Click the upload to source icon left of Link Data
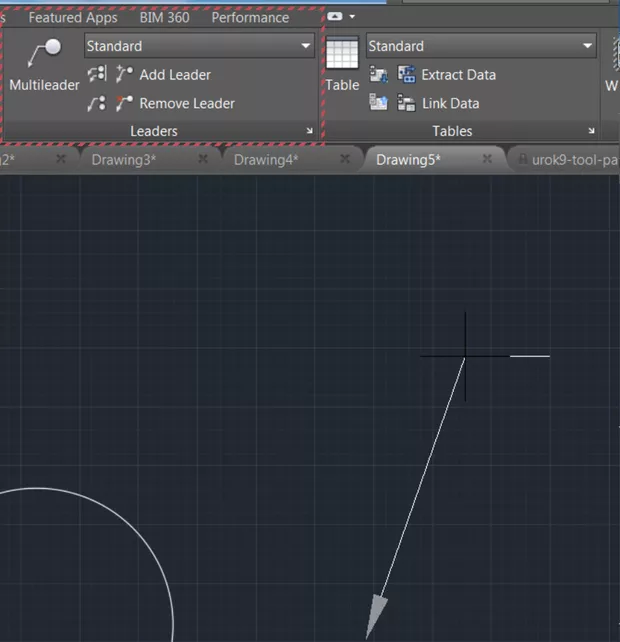 point(379,103)
